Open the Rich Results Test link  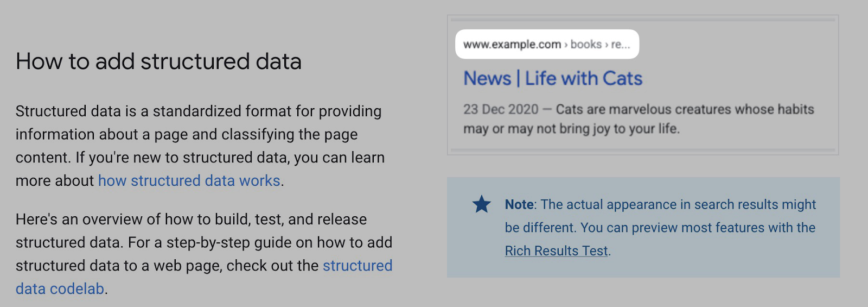click(556, 250)
